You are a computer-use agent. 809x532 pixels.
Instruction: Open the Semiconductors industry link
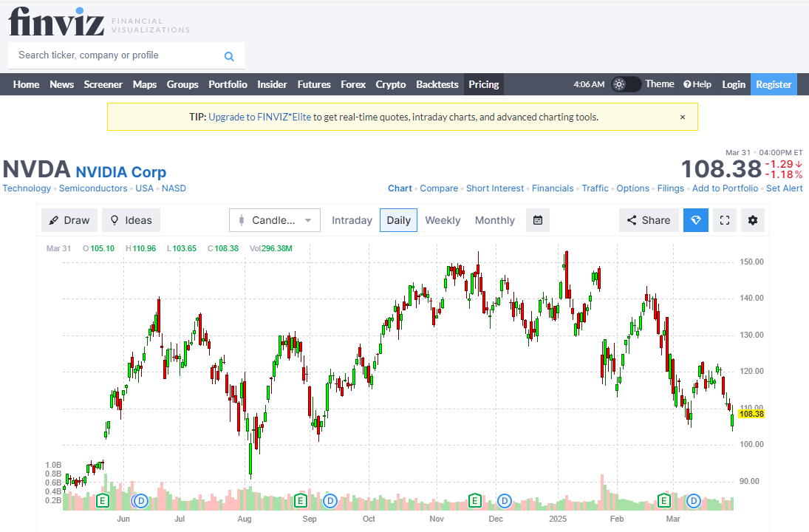[93, 188]
